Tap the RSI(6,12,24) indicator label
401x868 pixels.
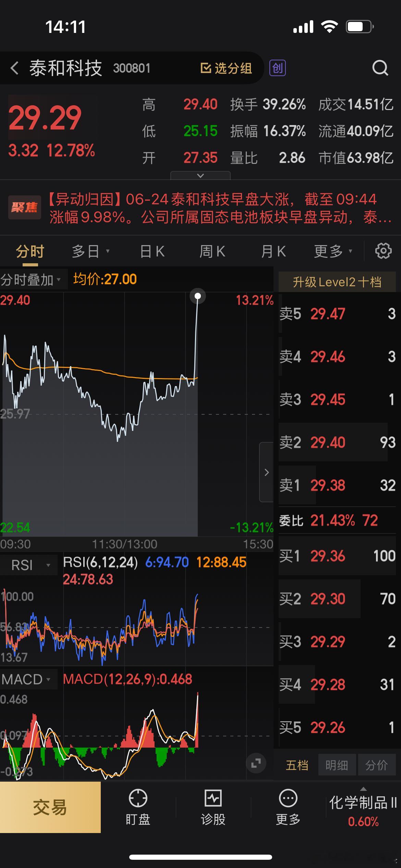pos(100,562)
